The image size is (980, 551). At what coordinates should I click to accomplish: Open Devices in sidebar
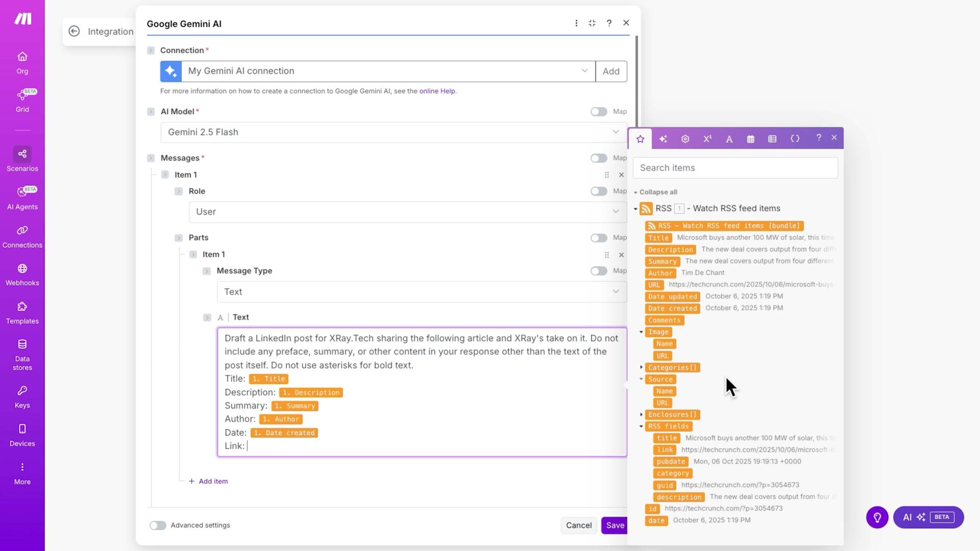(22, 435)
